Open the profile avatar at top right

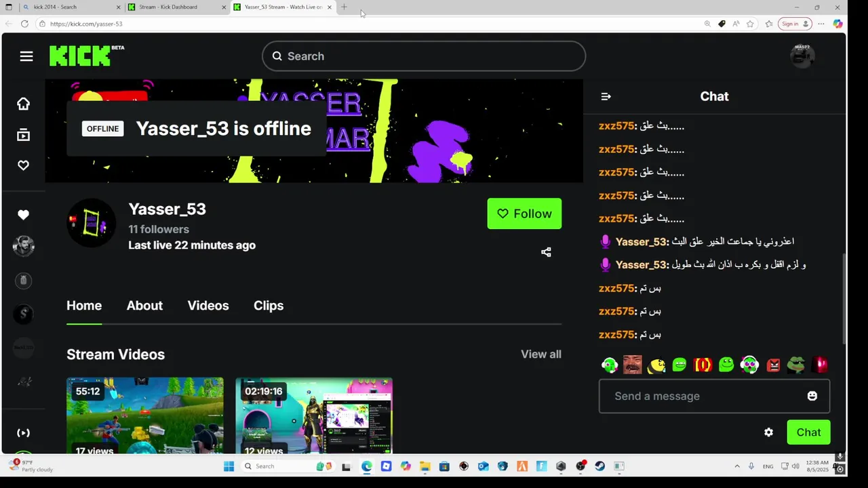(802, 56)
